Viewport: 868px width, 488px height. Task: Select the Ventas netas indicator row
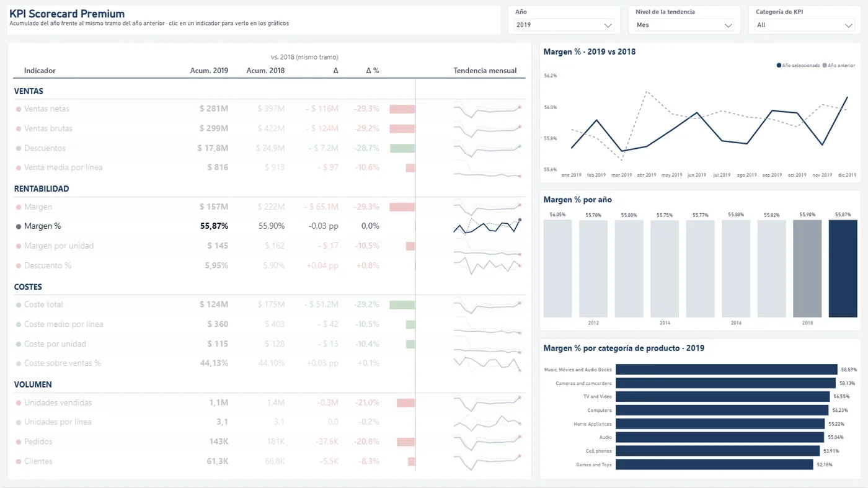coord(269,109)
